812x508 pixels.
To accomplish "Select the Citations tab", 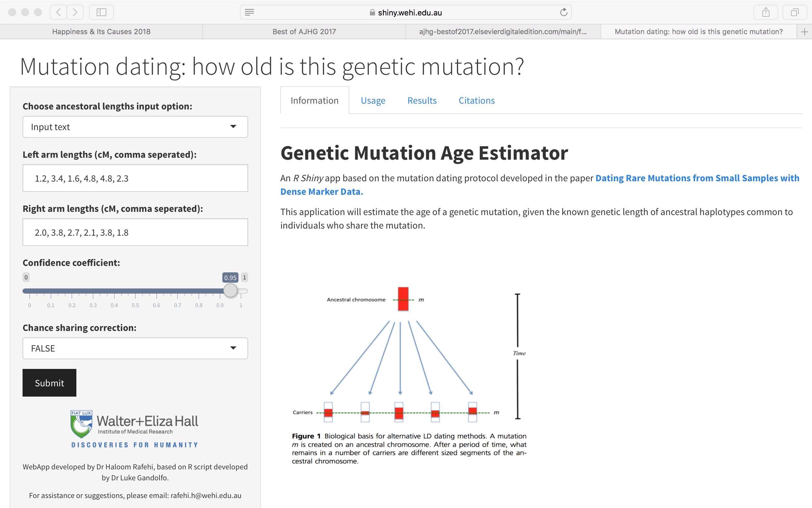I will click(x=477, y=100).
